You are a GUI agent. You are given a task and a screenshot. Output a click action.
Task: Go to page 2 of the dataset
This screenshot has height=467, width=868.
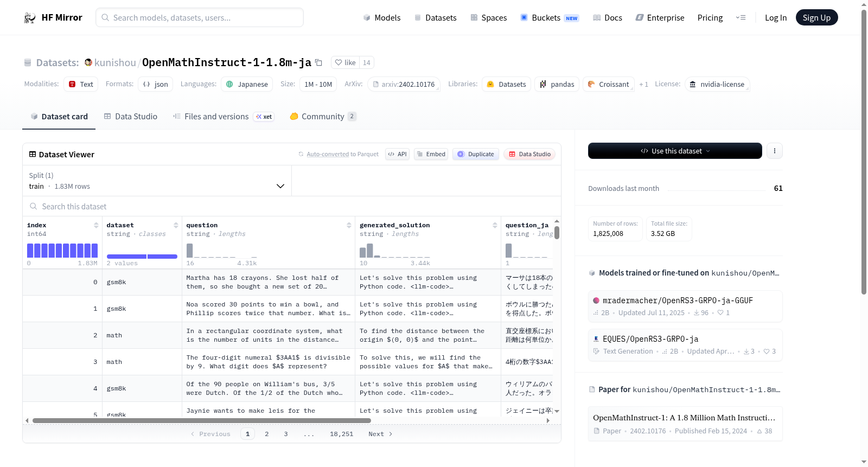tap(267, 434)
